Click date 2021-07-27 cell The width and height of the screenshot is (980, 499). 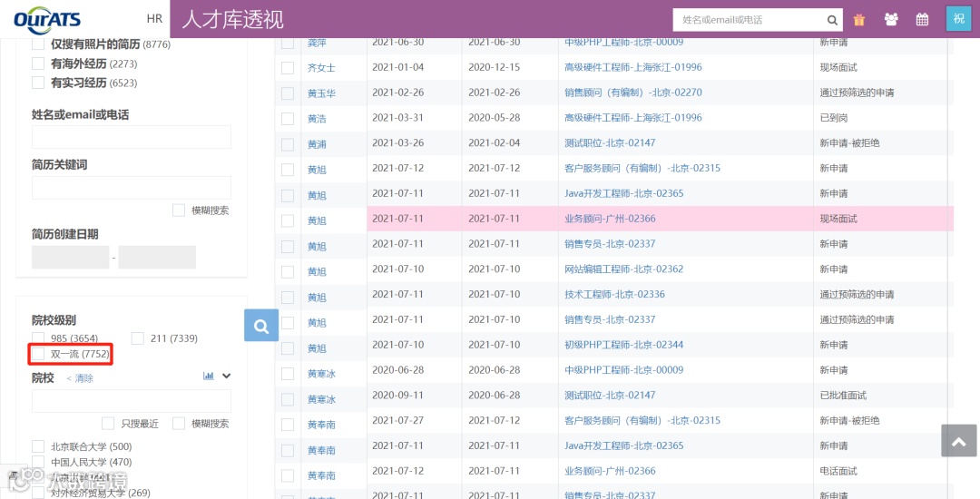[398, 420]
